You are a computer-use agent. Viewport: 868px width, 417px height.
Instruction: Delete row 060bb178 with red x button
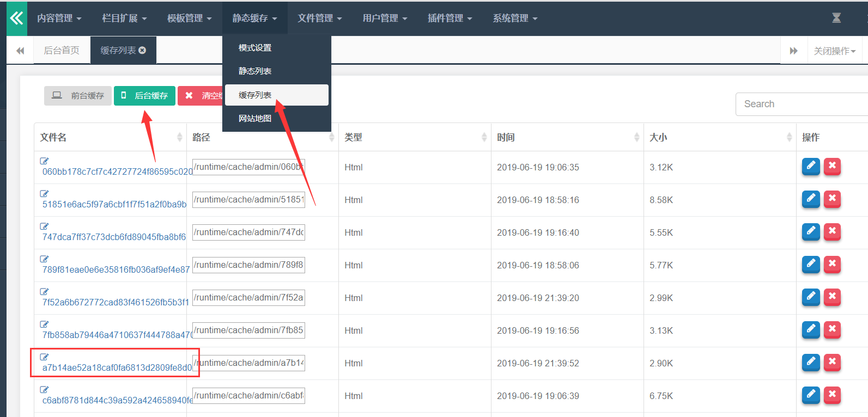pos(832,167)
